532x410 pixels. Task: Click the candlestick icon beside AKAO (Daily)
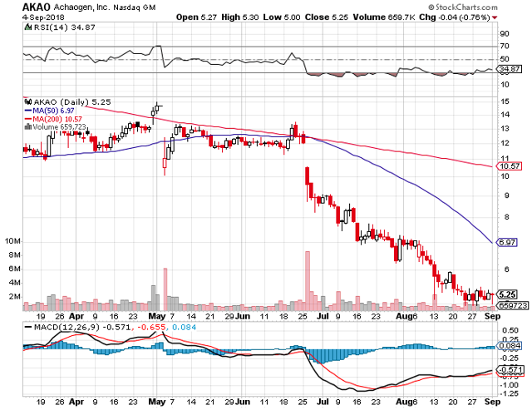pyautogui.click(x=28, y=101)
